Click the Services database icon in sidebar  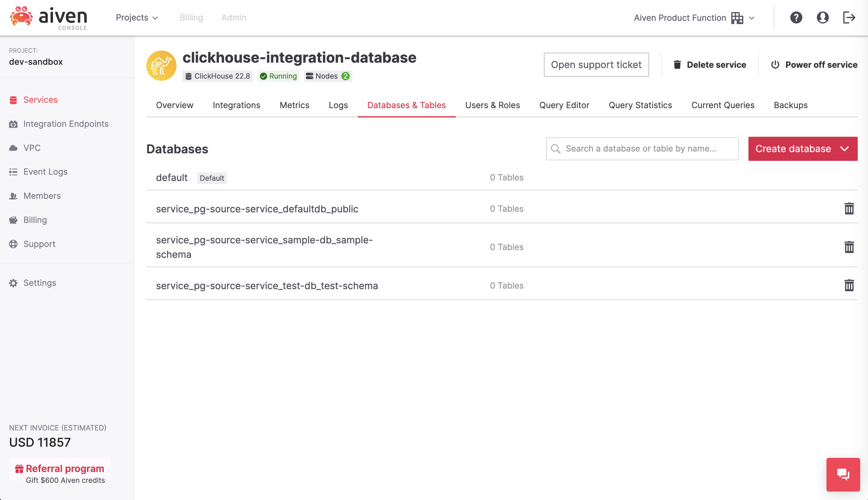coord(13,100)
